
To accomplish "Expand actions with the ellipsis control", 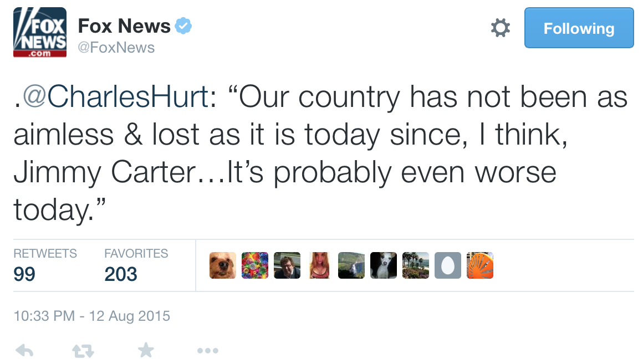I will pyautogui.click(x=207, y=350).
